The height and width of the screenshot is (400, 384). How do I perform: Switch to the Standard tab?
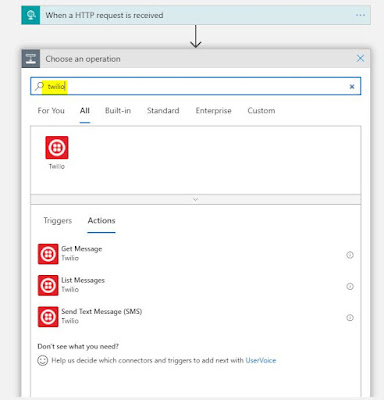(x=163, y=111)
